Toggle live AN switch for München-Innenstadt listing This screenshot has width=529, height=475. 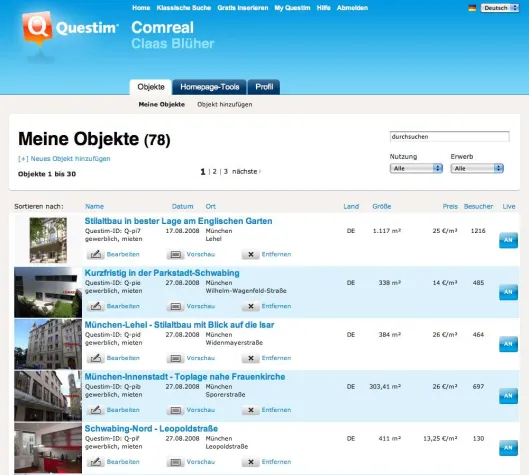508,396
